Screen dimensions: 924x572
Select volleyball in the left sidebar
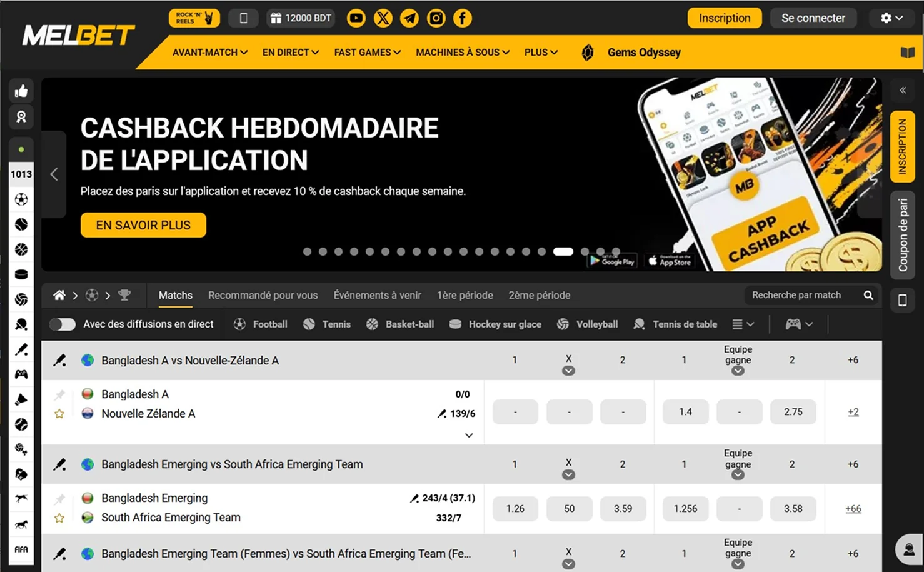point(21,299)
